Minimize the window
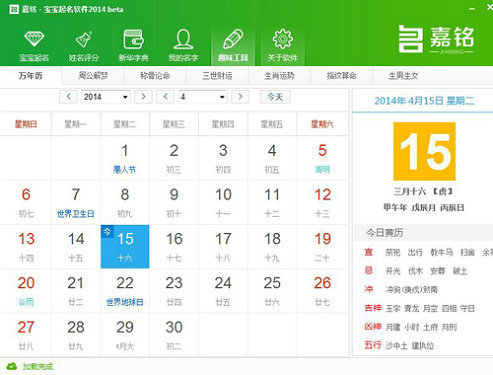The height and width of the screenshot is (375, 493). (x=472, y=9)
